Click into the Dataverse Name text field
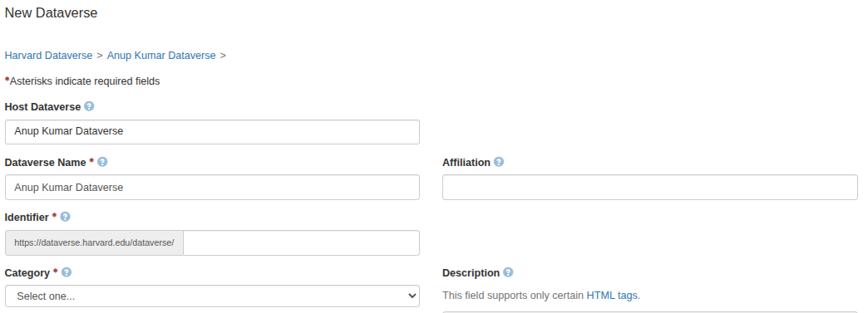This screenshot has height=313, width=868. pos(212,188)
